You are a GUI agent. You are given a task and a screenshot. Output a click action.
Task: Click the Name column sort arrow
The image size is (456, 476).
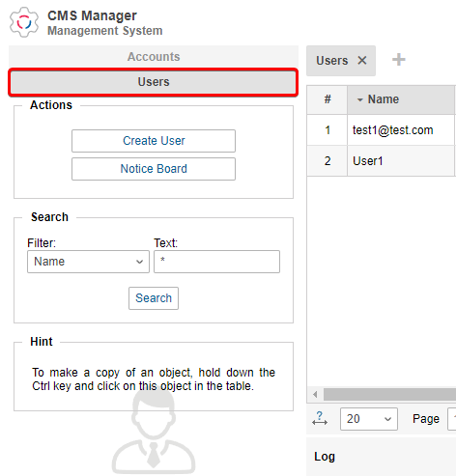click(360, 100)
